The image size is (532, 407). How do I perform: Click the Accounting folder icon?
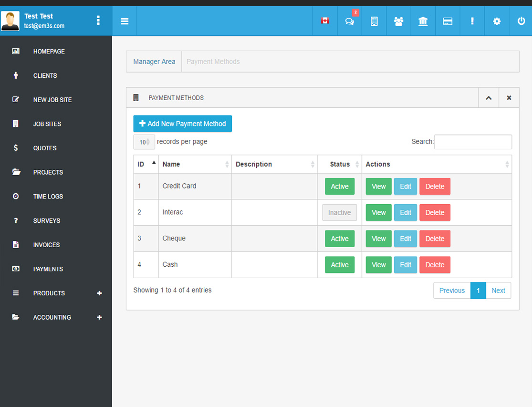click(x=16, y=317)
